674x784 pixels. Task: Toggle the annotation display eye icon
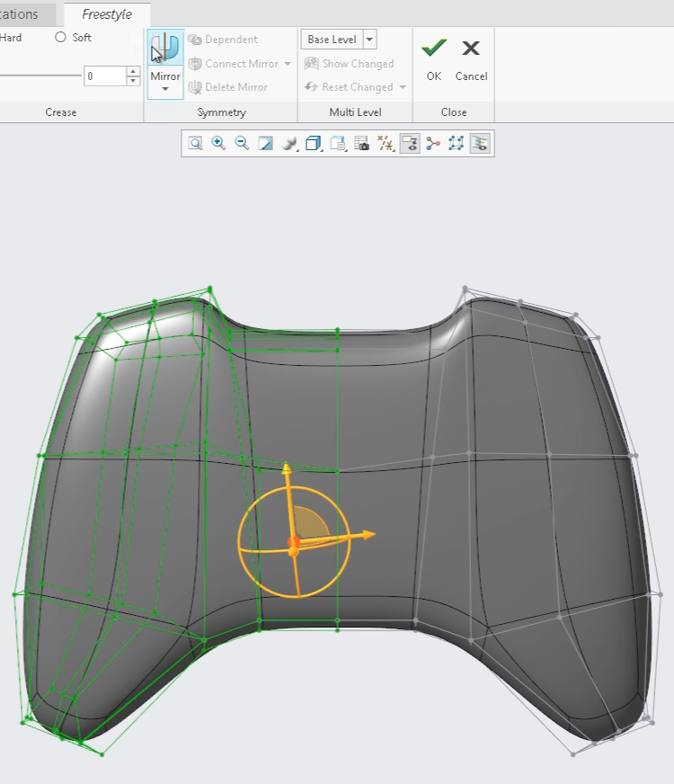410,144
